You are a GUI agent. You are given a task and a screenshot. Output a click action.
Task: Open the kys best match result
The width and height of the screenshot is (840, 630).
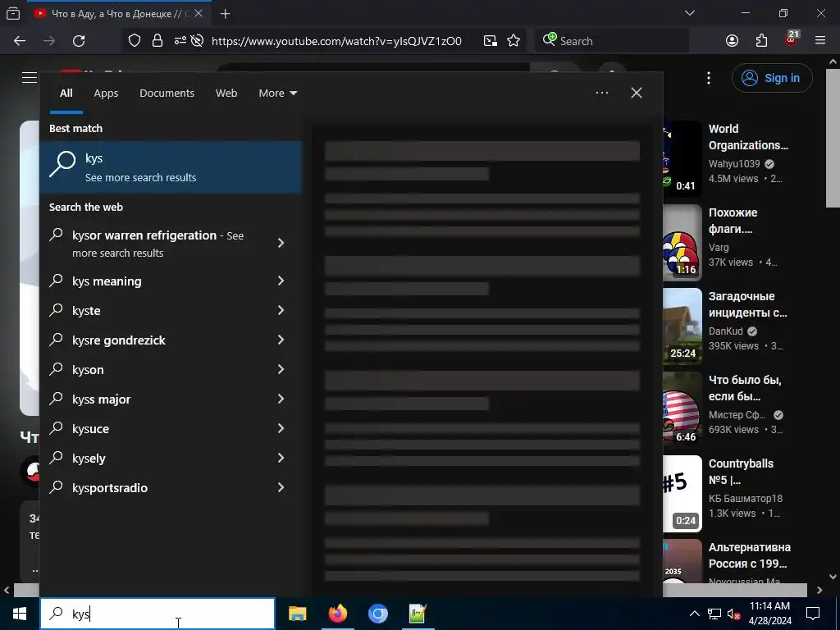(x=171, y=167)
